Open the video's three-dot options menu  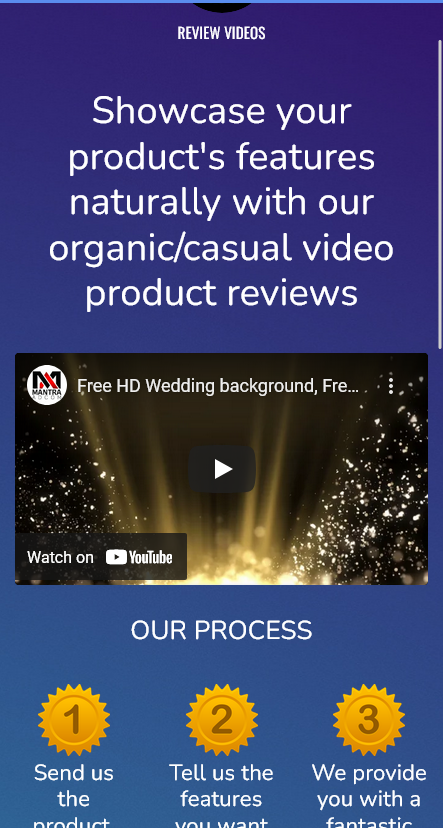pos(391,386)
